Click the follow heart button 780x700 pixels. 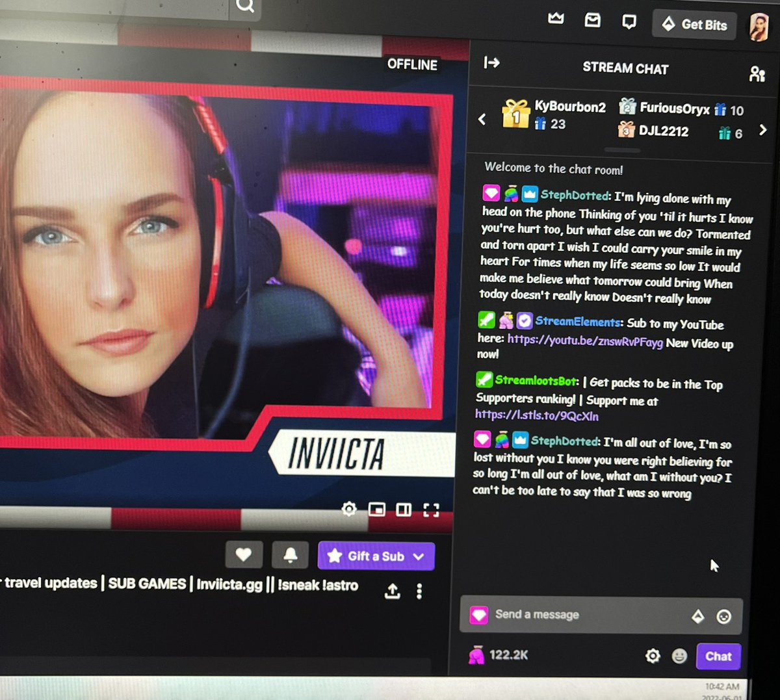click(x=244, y=554)
